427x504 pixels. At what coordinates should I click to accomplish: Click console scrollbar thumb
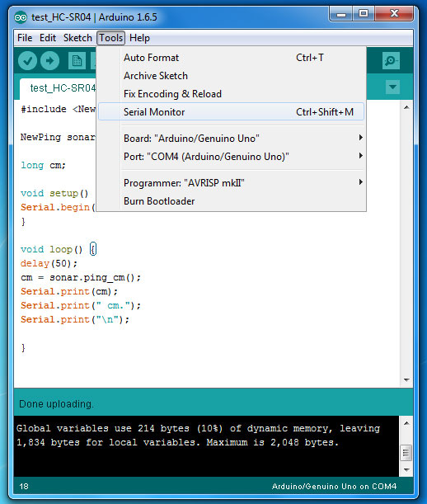tap(406, 453)
